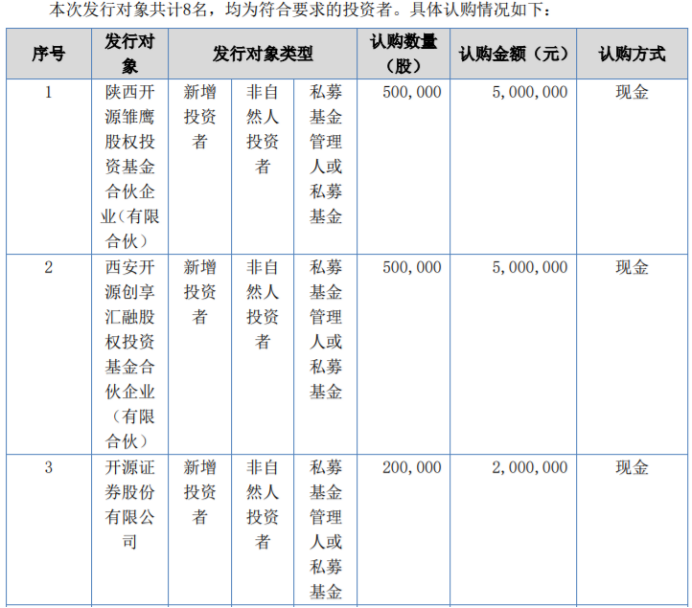Click 现金 payment method in row 2
The width and height of the screenshot is (692, 608).
(x=632, y=267)
